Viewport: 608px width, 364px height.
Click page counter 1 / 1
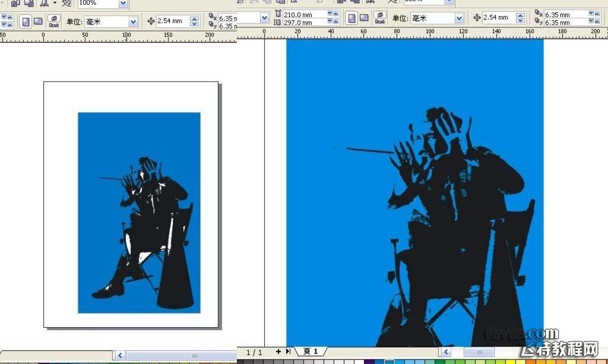tap(254, 352)
